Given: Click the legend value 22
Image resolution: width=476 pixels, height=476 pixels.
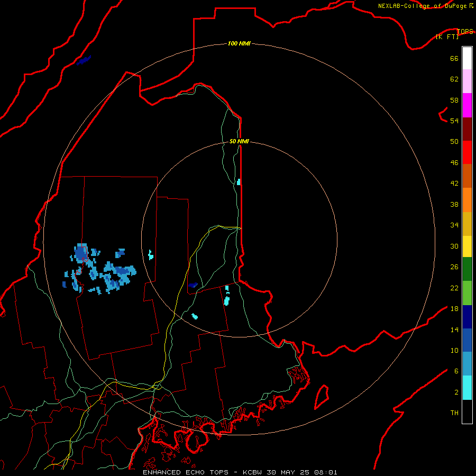Looking at the screenshot, I should (454, 288).
